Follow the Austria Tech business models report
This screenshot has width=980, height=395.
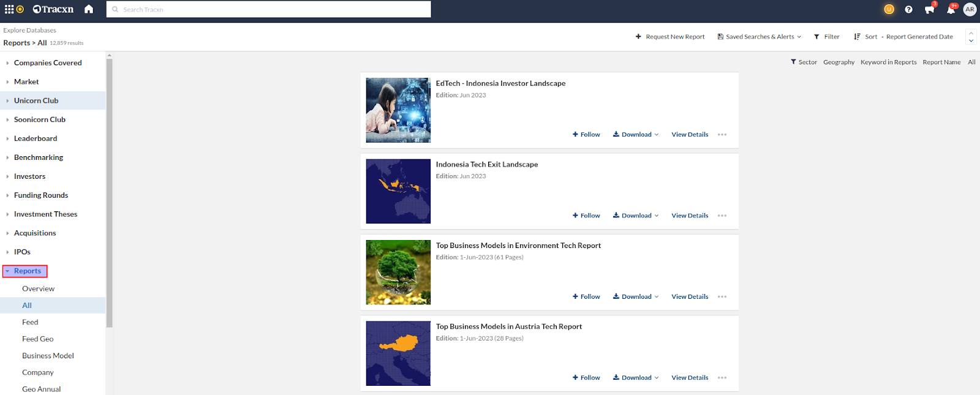tap(586, 378)
